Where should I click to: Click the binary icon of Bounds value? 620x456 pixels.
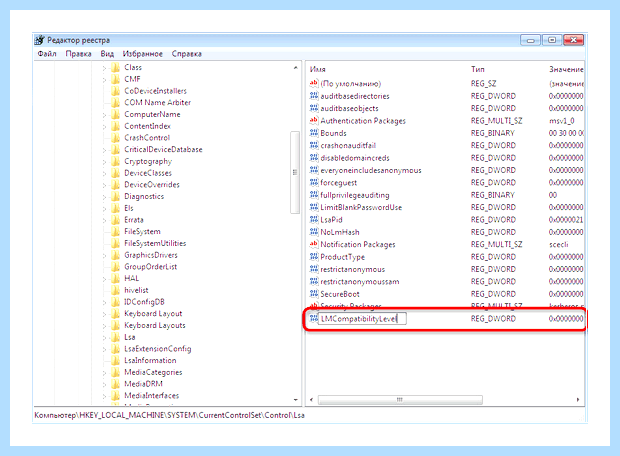click(x=314, y=133)
